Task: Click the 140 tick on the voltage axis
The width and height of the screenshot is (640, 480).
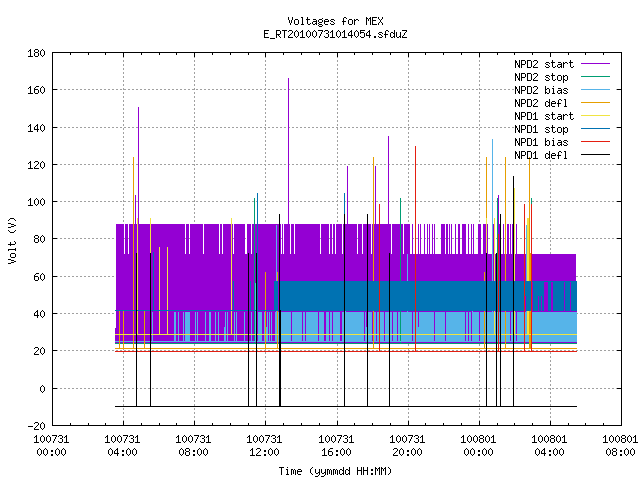Action: (36, 128)
